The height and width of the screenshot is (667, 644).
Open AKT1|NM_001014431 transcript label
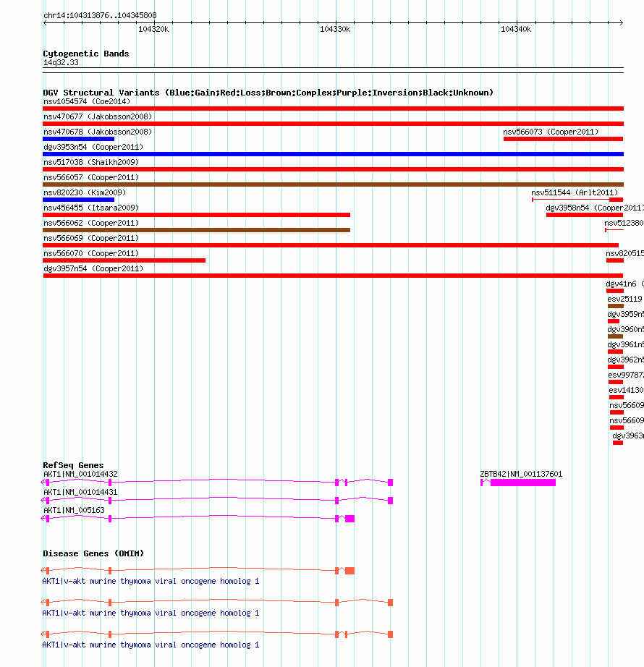point(80,492)
